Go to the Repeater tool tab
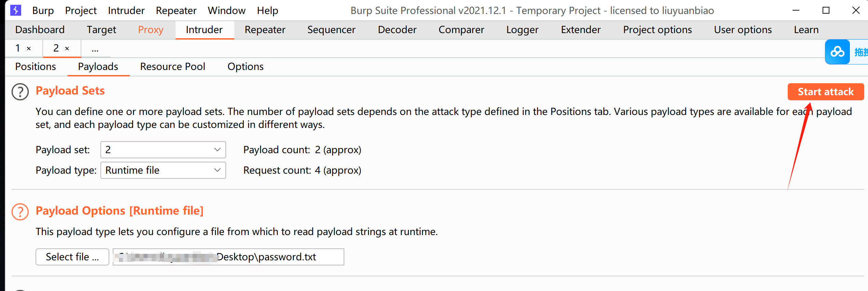Image resolution: width=868 pixels, height=291 pixels. click(265, 30)
